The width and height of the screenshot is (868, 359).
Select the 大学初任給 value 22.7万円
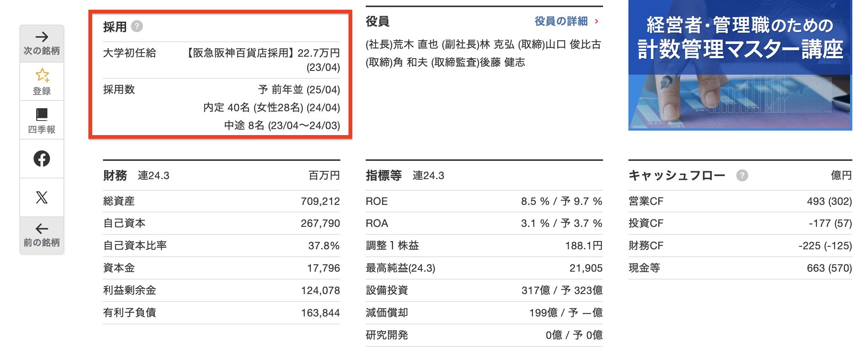pos(318,53)
